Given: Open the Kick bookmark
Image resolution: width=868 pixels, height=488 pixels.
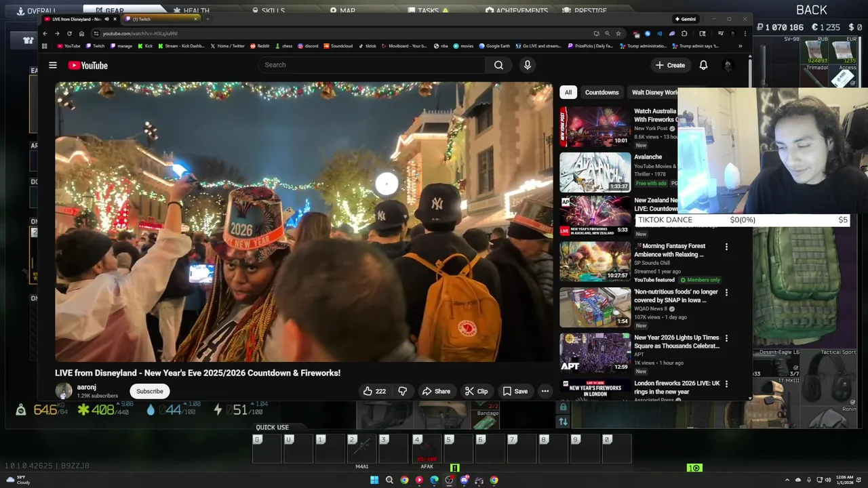Looking at the screenshot, I should tap(146, 46).
